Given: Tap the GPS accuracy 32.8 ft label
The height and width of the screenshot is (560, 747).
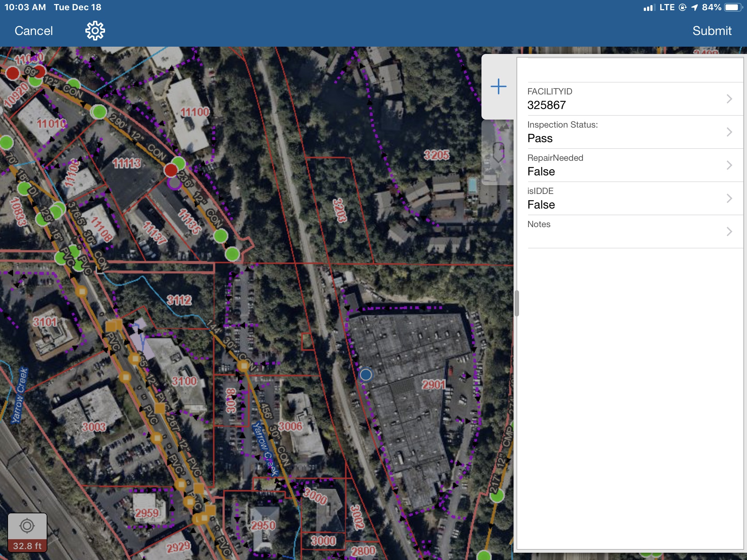Looking at the screenshot, I should [x=27, y=546].
